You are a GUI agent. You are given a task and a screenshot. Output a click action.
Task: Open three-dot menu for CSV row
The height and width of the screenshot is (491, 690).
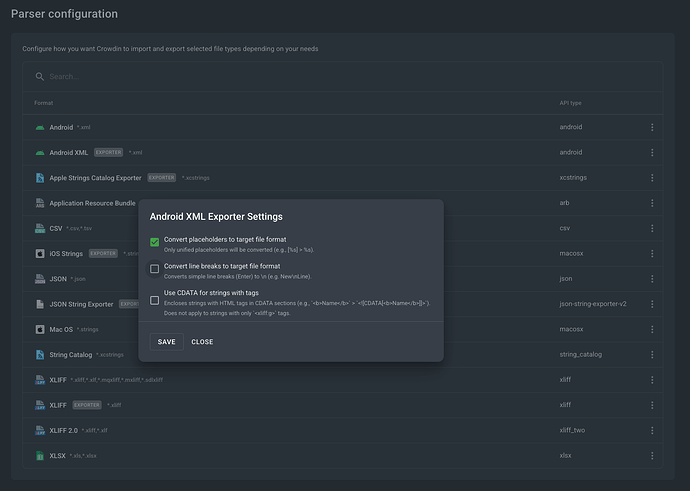[x=652, y=228]
